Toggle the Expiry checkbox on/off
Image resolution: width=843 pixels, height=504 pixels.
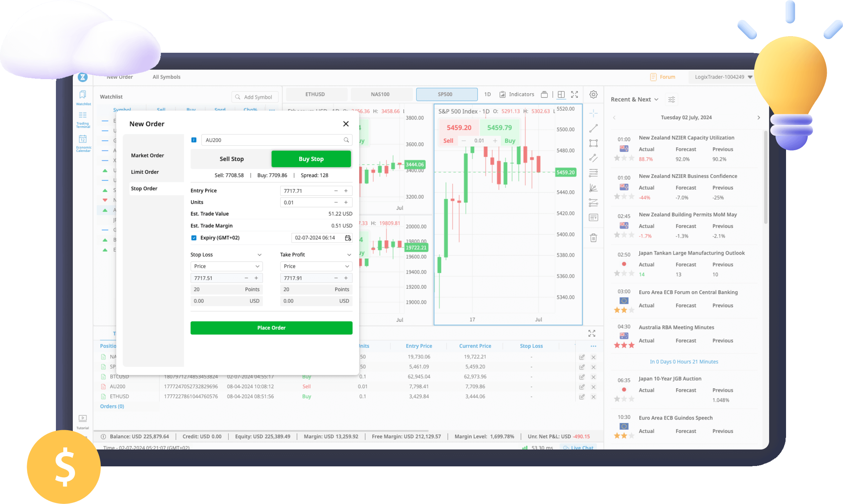pyautogui.click(x=193, y=238)
